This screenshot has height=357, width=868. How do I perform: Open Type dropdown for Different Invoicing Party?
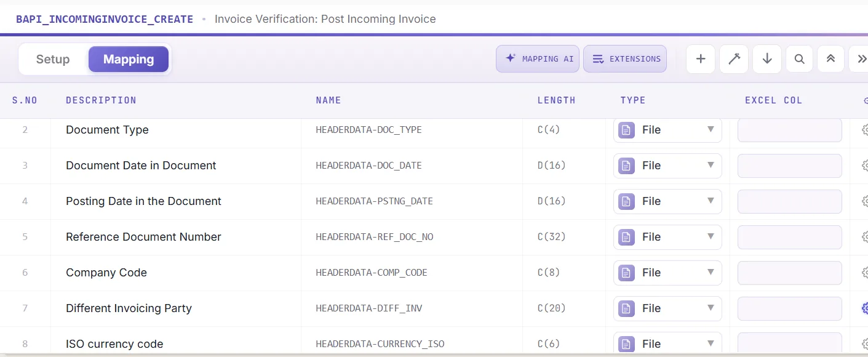pos(667,308)
